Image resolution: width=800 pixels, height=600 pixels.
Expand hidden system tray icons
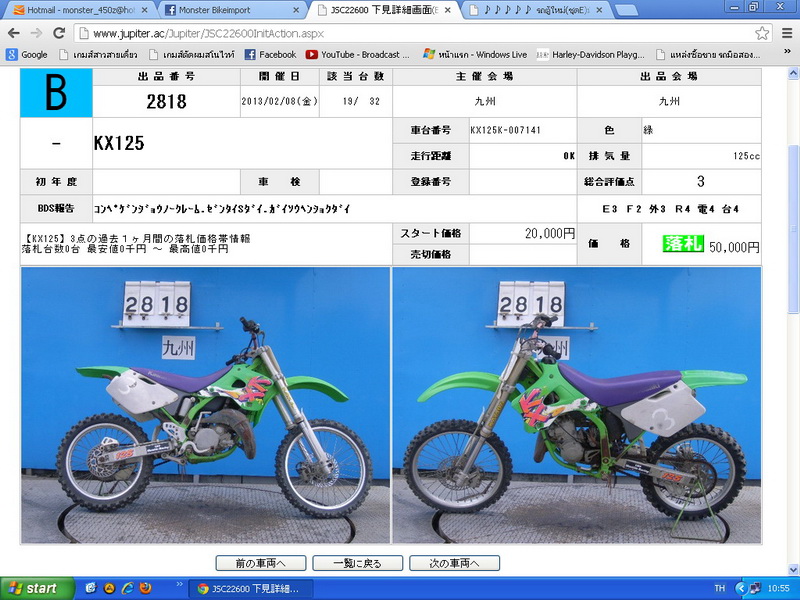click(x=741, y=588)
